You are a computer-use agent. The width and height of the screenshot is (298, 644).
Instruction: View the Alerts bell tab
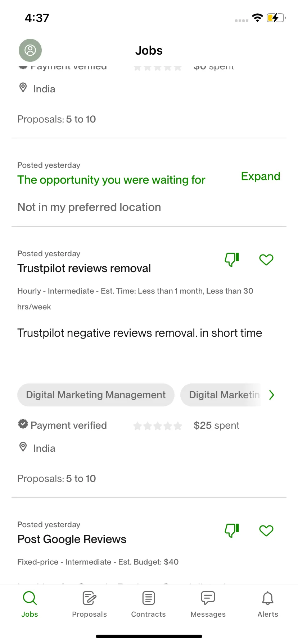pyautogui.click(x=268, y=604)
